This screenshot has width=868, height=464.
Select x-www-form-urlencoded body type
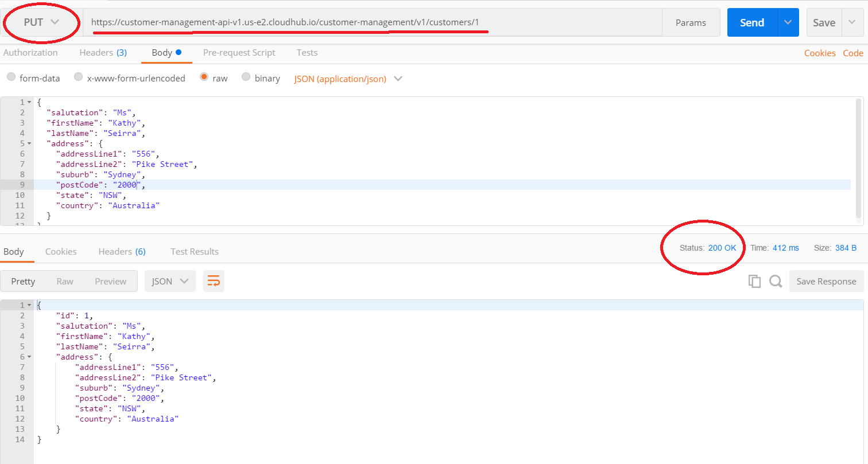click(x=79, y=77)
